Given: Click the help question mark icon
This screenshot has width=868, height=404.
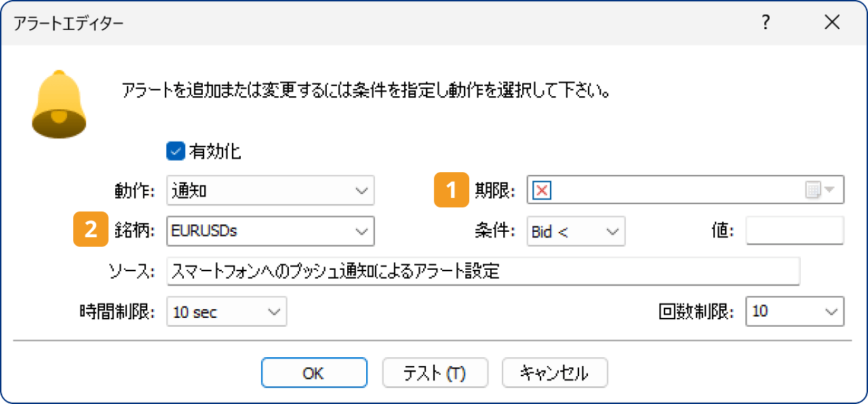Looking at the screenshot, I should 765,22.
